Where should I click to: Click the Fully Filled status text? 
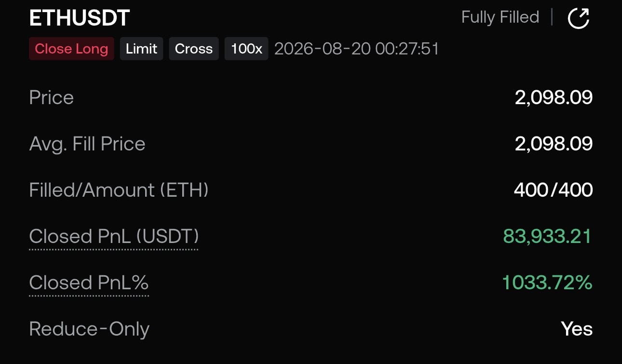(x=500, y=17)
